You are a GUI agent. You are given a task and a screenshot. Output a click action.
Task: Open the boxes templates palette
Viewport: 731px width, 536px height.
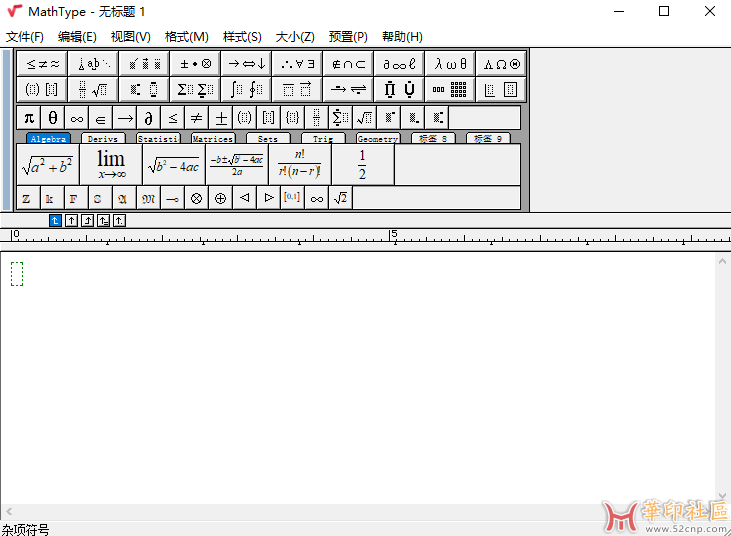click(501, 89)
